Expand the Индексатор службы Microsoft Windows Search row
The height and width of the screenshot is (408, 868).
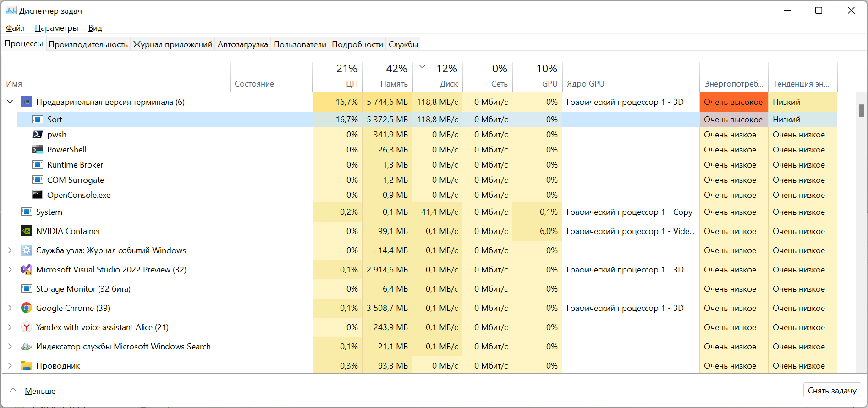click(10, 346)
